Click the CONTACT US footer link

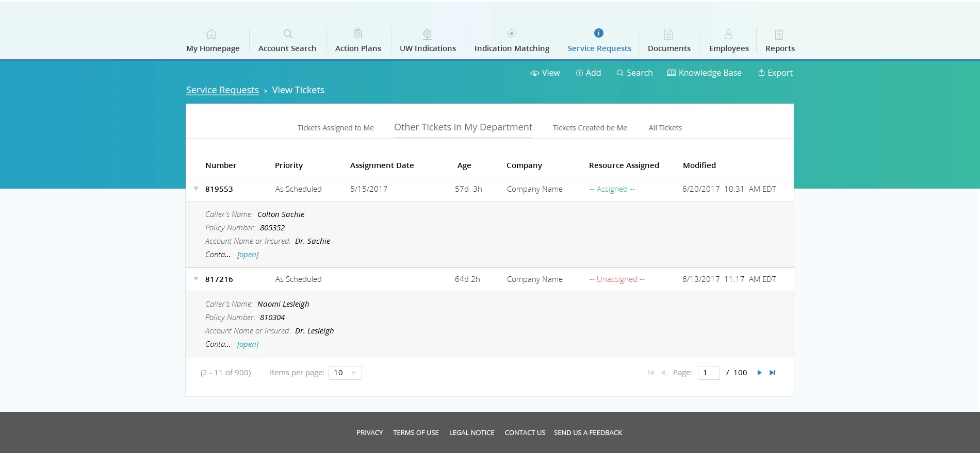[x=525, y=433]
